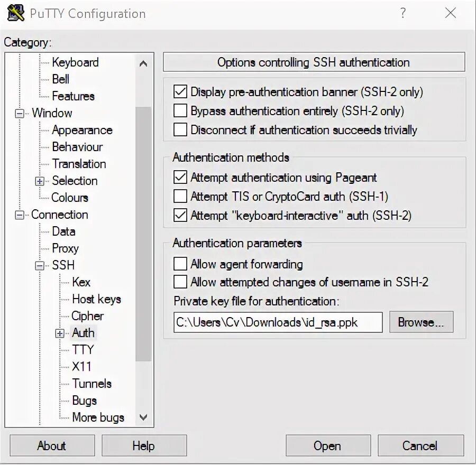This screenshot has width=476, height=465.
Task: Click the question mark help button in the title bar
Action: click(x=403, y=13)
